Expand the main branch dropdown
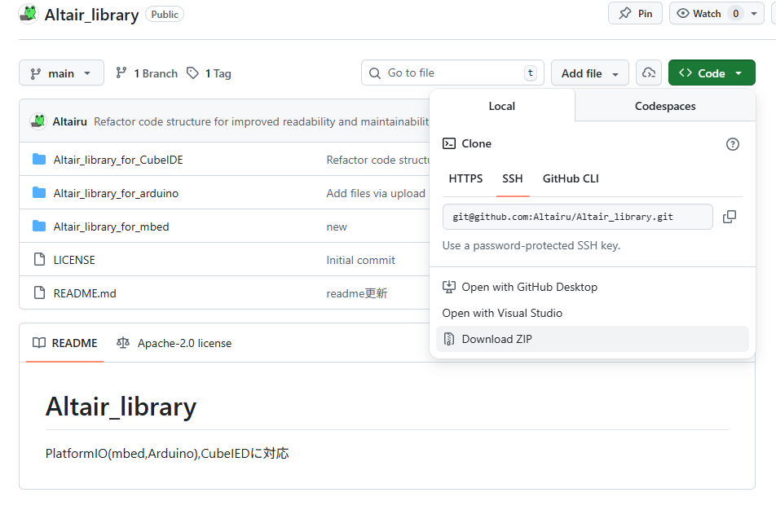Viewport: 776px width, 532px height. tap(61, 73)
